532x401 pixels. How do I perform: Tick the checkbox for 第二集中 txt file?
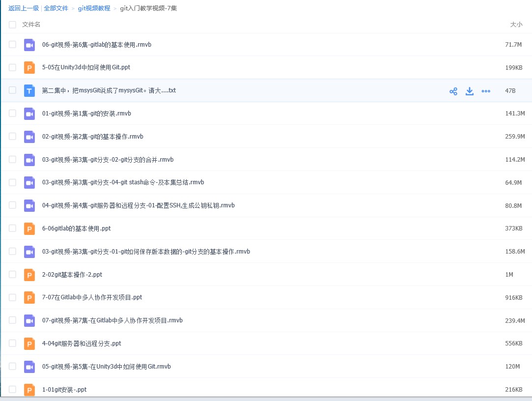click(13, 90)
